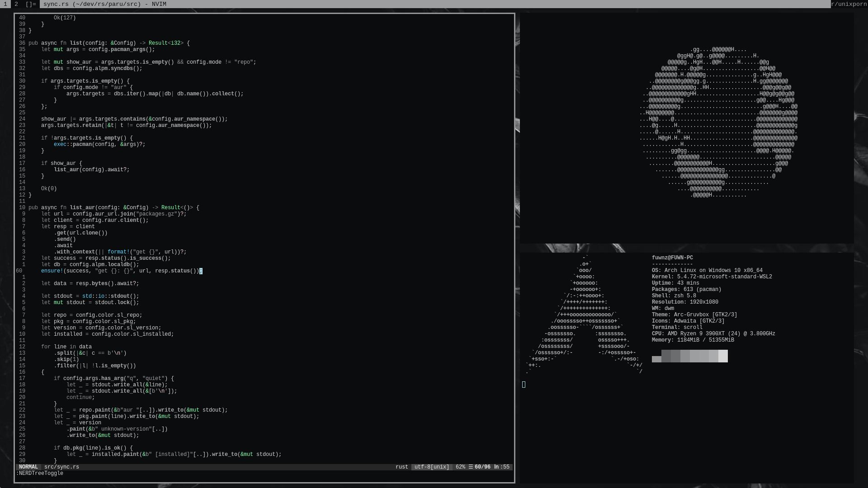
Task: Click the rust filetype indicator in the statusline
Action: (401, 467)
